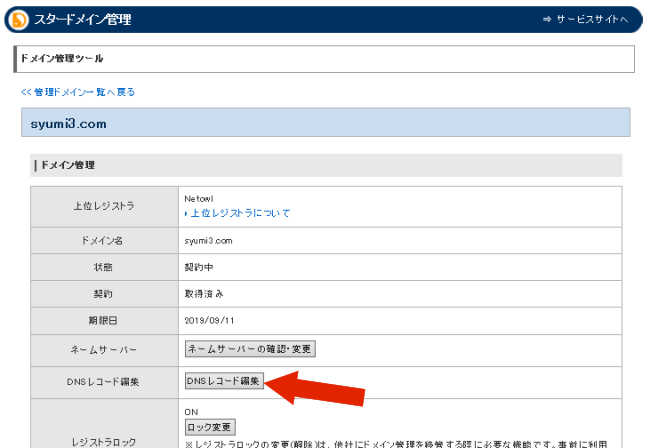Click syumi3.com value in ドメイン名 row
Viewport: 650px width, 448px height.
208,241
